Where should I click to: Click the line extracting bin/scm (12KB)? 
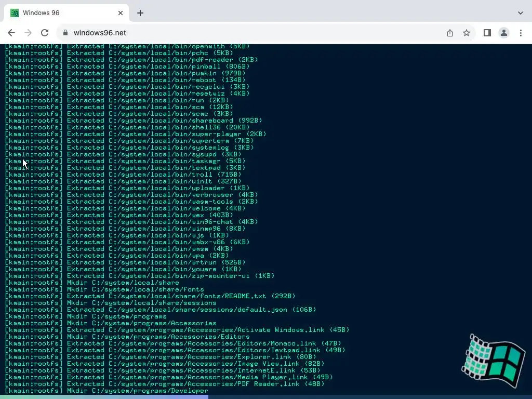(x=119, y=107)
